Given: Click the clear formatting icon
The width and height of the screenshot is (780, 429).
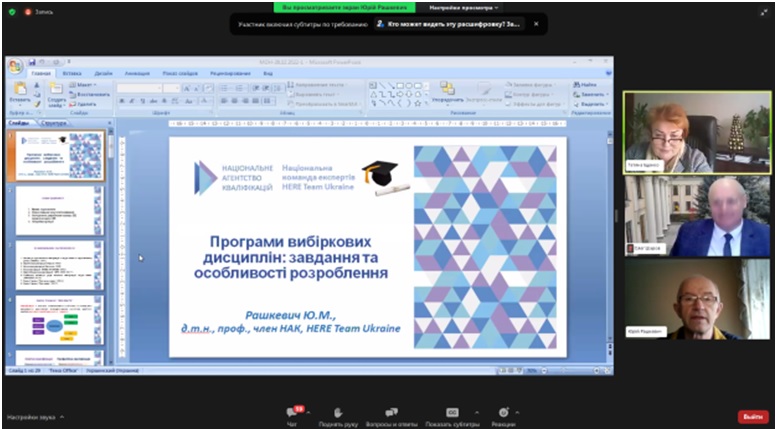Looking at the screenshot, I should pos(208,88).
